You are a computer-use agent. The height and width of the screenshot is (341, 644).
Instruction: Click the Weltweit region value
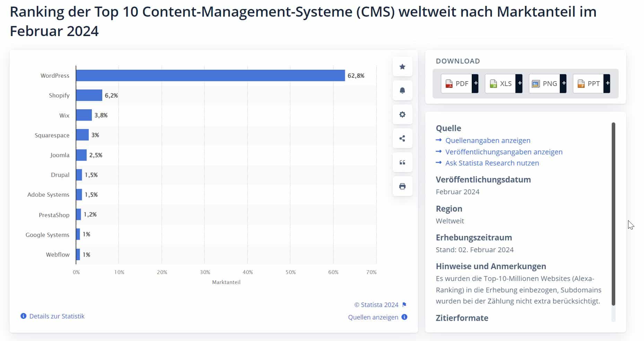[450, 221]
